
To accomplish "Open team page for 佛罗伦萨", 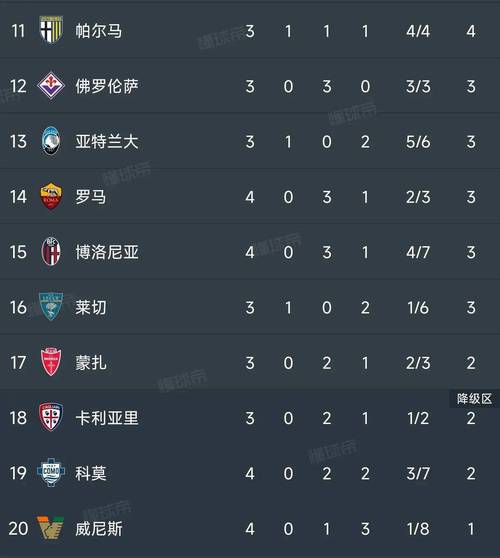I will pos(107,86).
